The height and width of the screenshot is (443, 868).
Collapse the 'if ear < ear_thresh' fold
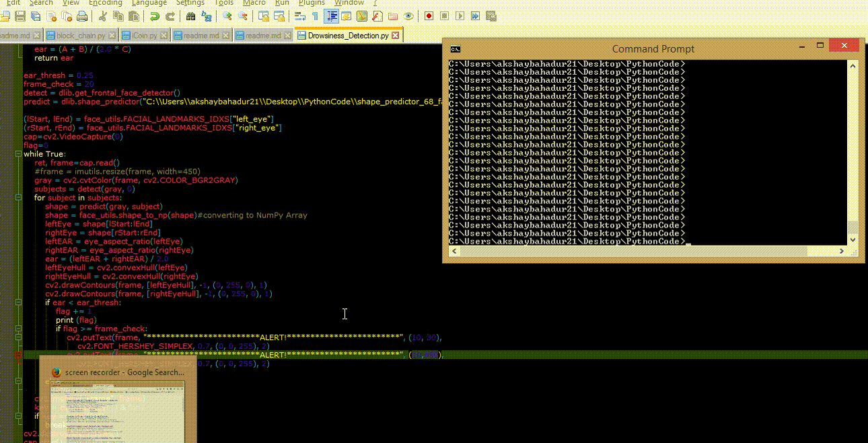click(x=19, y=303)
